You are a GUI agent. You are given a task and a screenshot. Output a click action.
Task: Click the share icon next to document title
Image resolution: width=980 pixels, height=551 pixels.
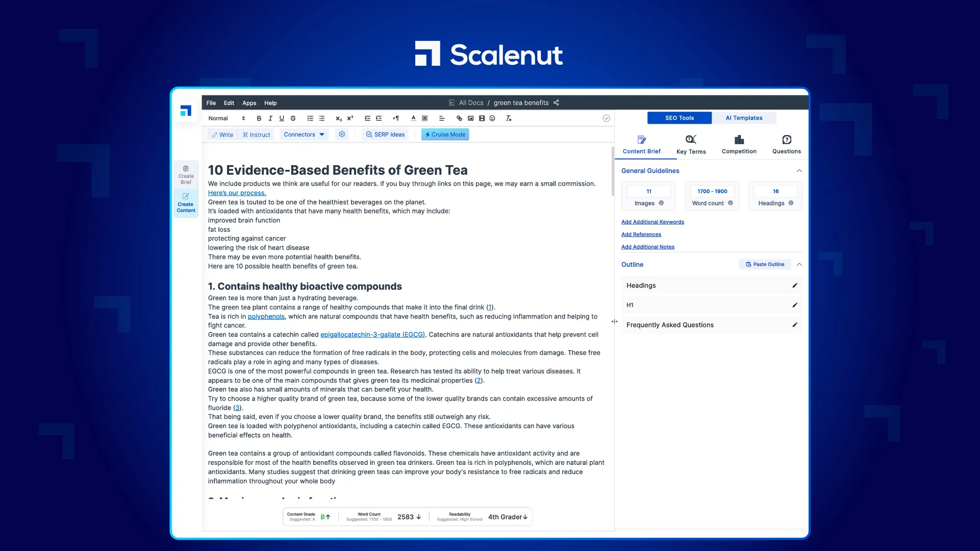(x=556, y=102)
